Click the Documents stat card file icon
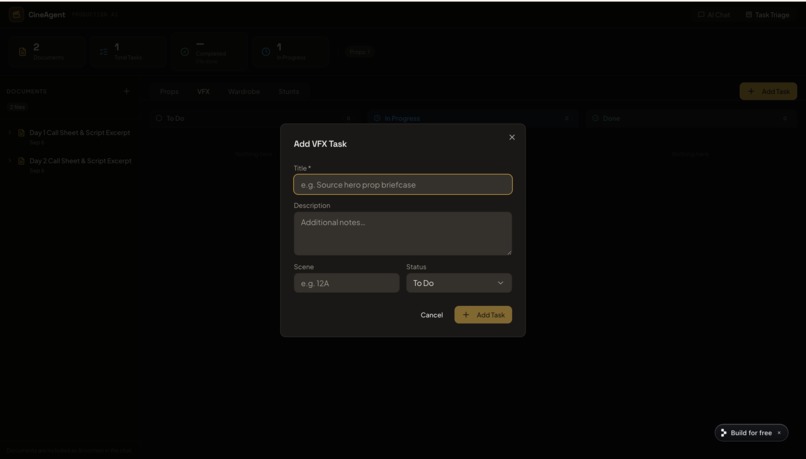Viewport: 806px width, 459px height. click(22, 52)
